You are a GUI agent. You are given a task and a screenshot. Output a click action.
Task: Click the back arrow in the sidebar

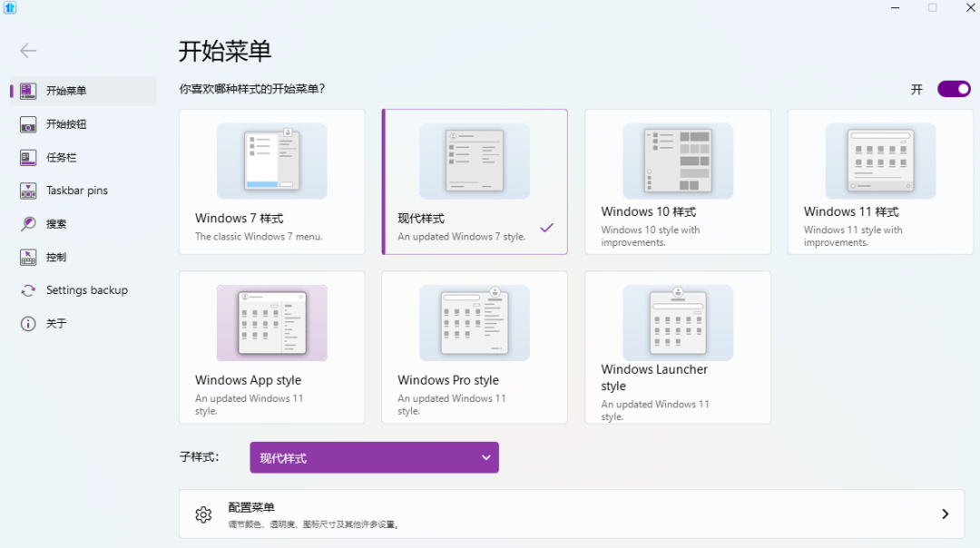(28, 51)
